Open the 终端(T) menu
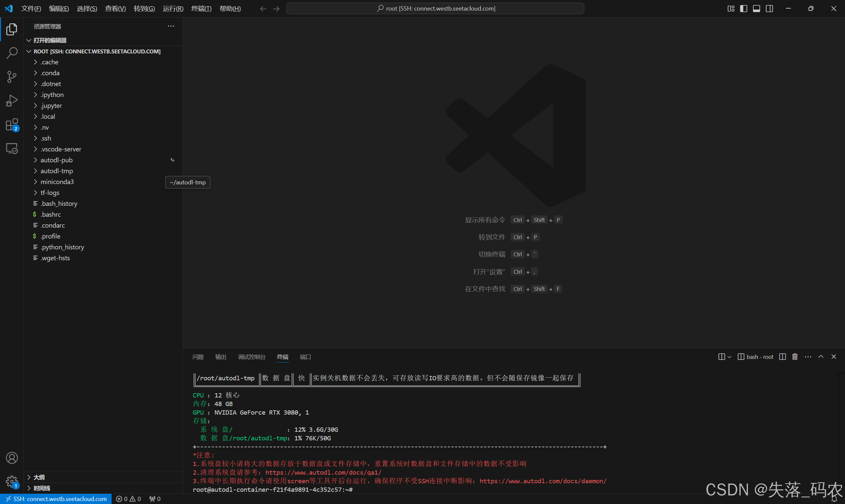Screen dimensions: 845x504 tap(201, 9)
